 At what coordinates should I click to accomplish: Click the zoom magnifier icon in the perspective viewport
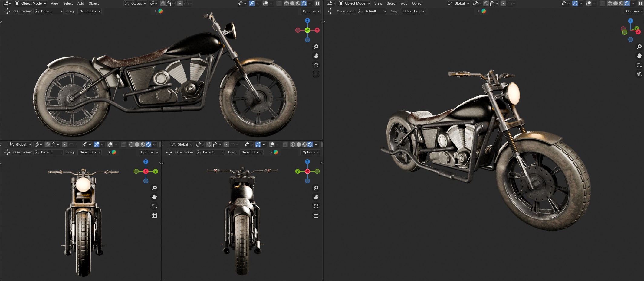point(639,47)
